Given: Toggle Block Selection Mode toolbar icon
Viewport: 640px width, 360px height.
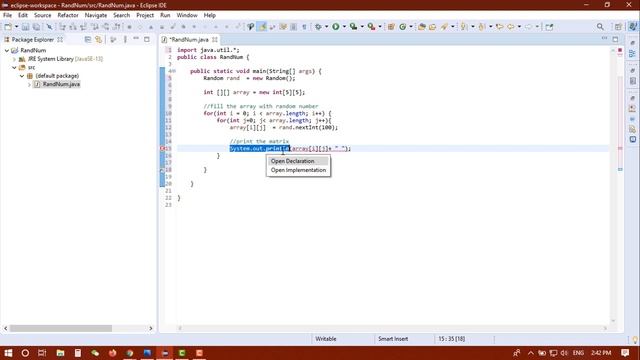Looking at the screenshot, I should coord(293,27).
